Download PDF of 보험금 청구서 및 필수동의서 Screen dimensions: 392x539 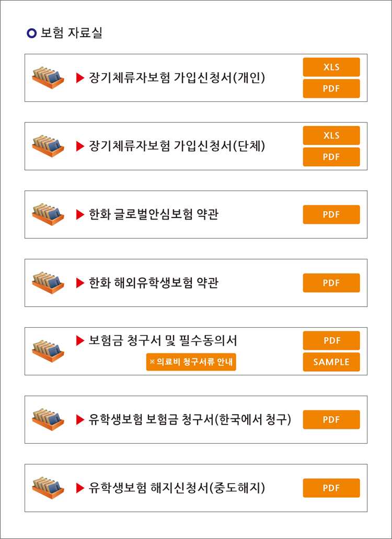331,341
